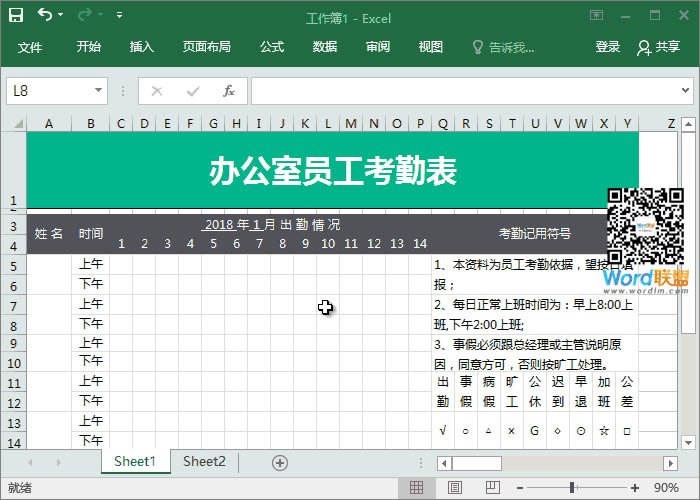Click the Redo arrow icon
Image resolution: width=700 pixels, height=500 pixels.
coord(85,16)
